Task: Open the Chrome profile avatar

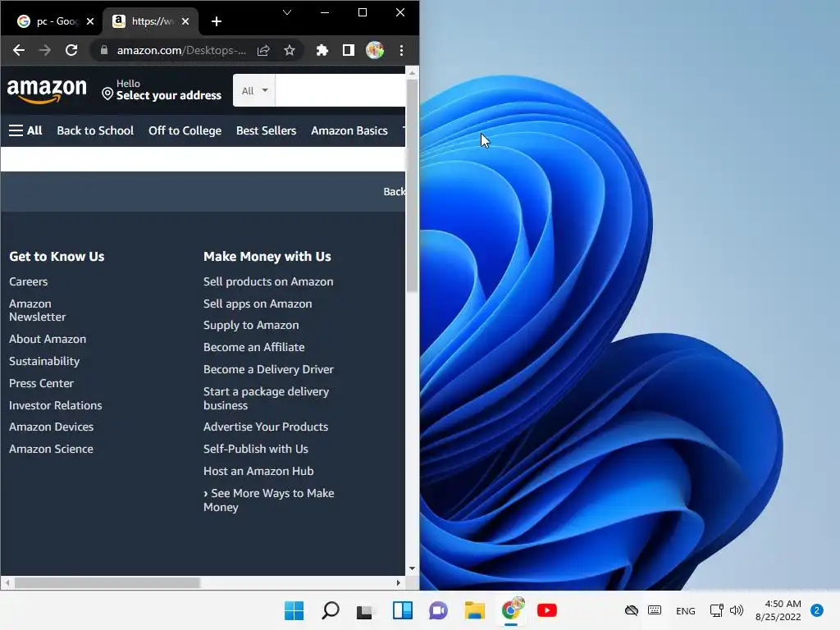Action: [374, 50]
